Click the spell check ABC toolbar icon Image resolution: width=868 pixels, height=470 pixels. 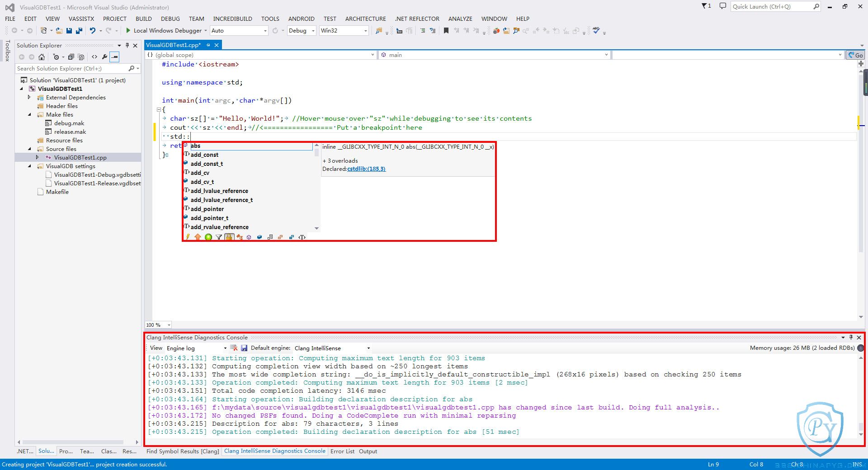[x=596, y=30]
